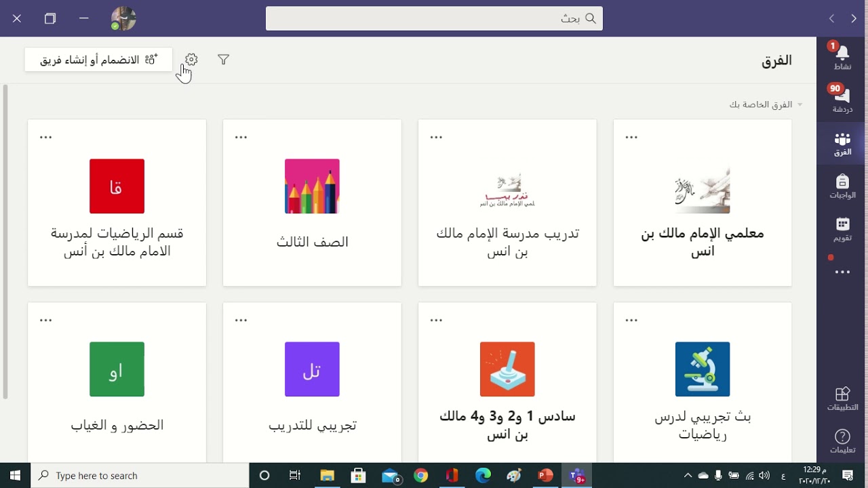Select the Teams (الفرق) sidebar icon
This screenshot has width=868, height=488.
[842, 144]
